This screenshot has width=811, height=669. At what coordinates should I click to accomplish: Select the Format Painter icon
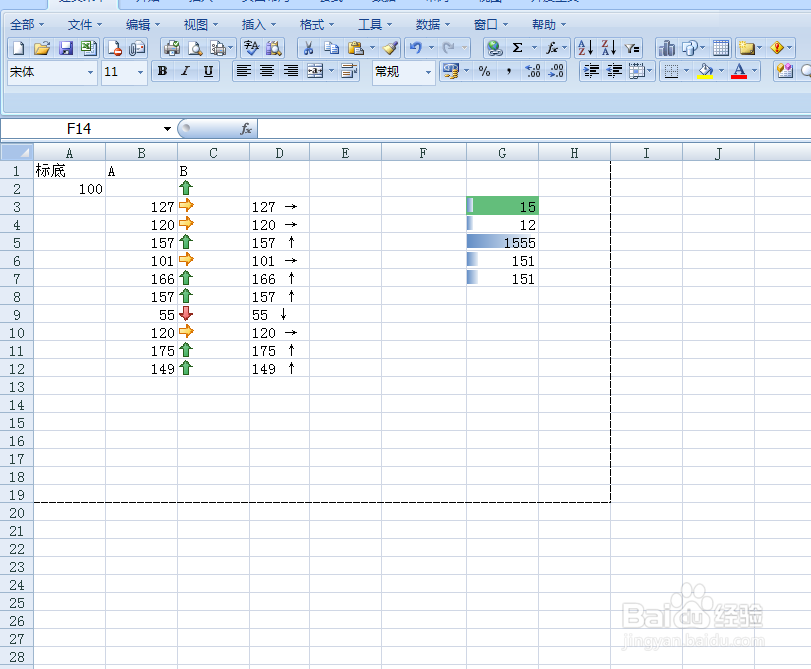[x=389, y=47]
